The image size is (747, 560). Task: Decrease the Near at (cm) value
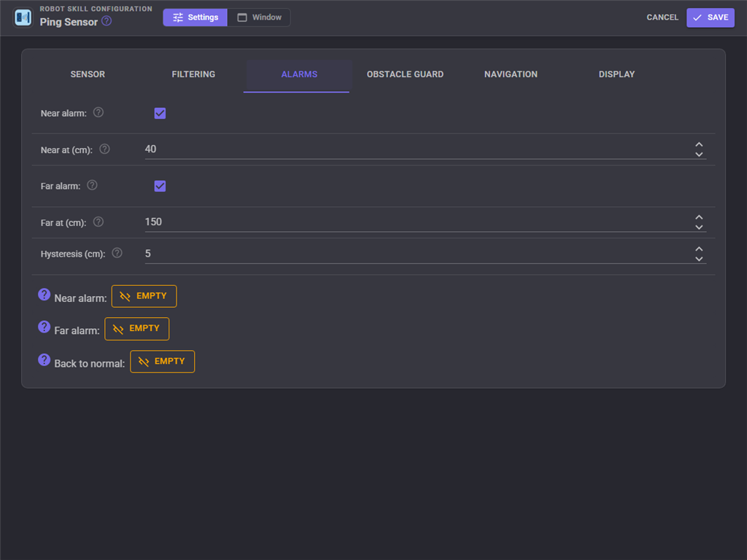[x=699, y=155]
